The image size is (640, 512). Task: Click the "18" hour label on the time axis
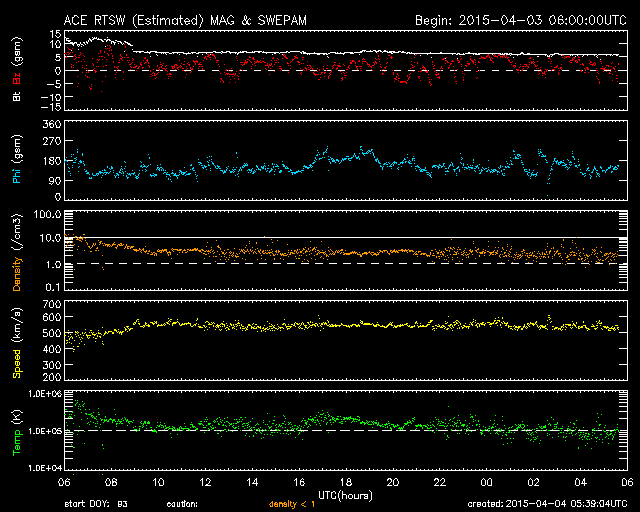point(346,483)
